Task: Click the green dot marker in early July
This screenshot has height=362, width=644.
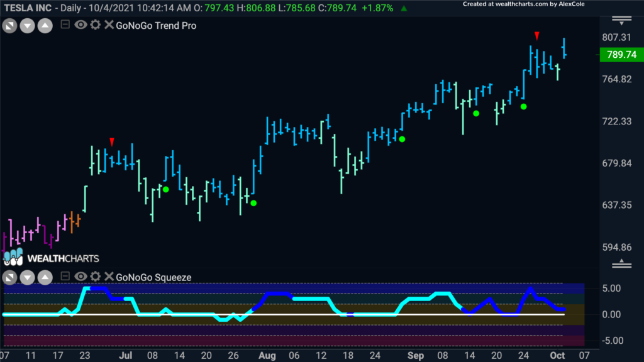Action: click(x=166, y=190)
